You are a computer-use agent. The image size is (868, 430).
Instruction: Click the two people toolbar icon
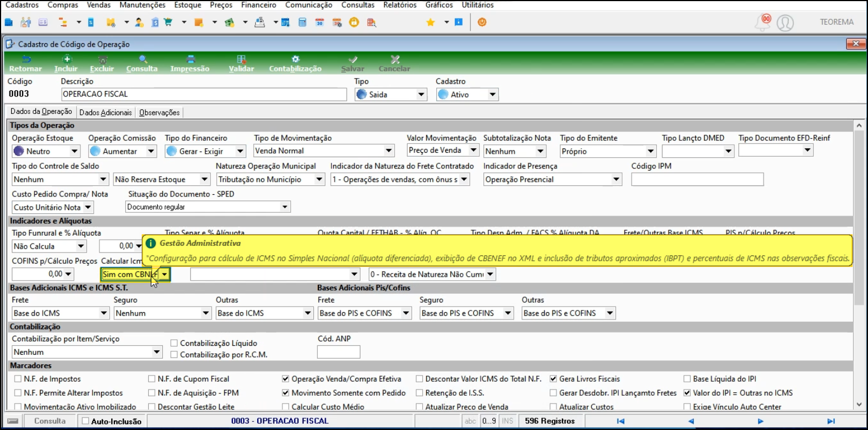(x=26, y=22)
